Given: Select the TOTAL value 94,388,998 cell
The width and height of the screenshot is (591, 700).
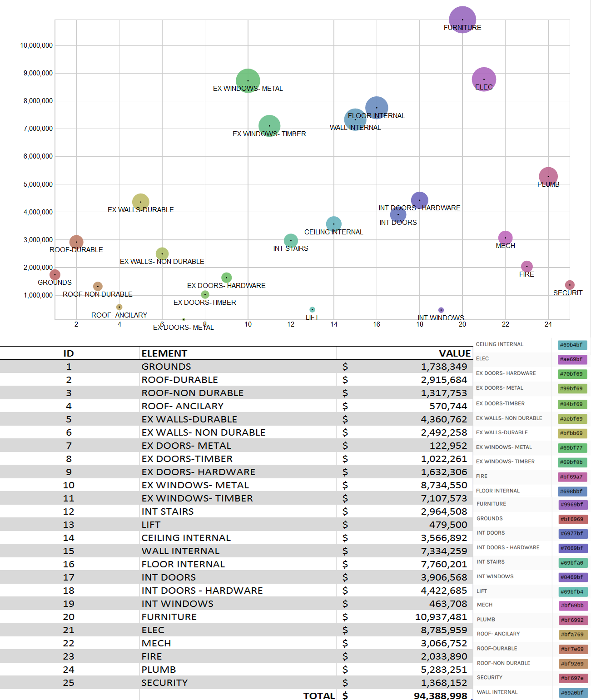Looking at the screenshot, I should 440,695.
